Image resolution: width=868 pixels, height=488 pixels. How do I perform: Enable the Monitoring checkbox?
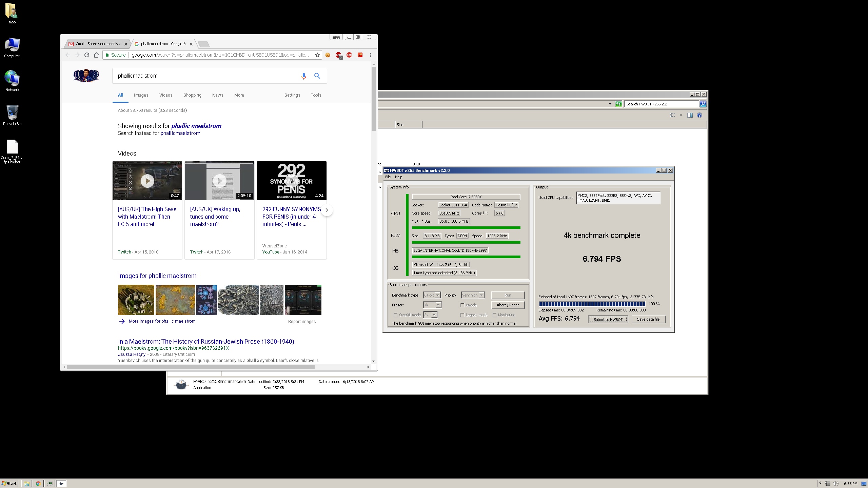(x=495, y=315)
